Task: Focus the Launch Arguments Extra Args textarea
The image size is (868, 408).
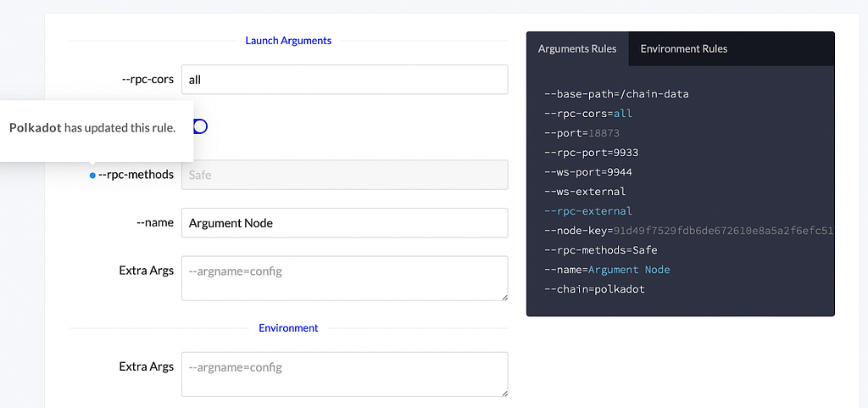Action: pos(344,277)
